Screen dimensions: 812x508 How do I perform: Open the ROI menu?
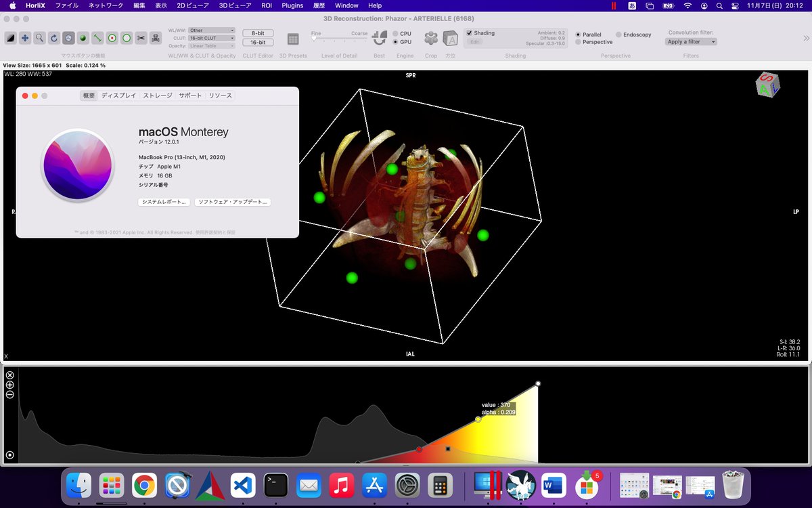267,5
